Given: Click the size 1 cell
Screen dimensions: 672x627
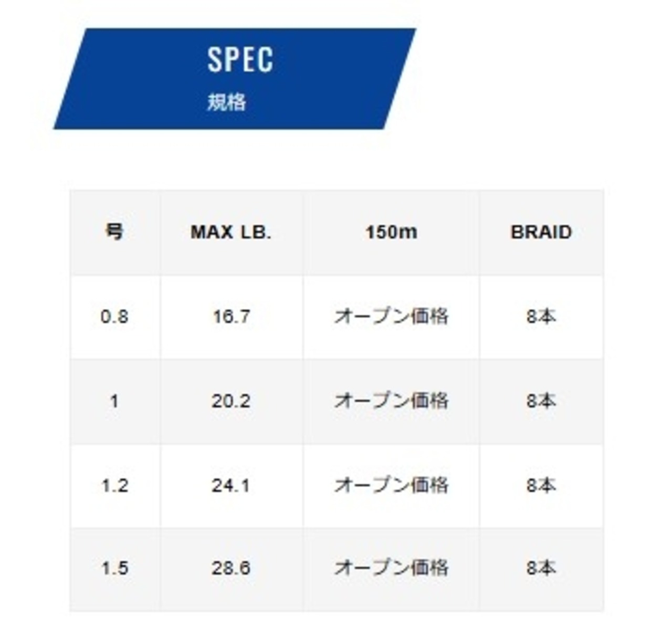Looking at the screenshot, I should (114, 402).
